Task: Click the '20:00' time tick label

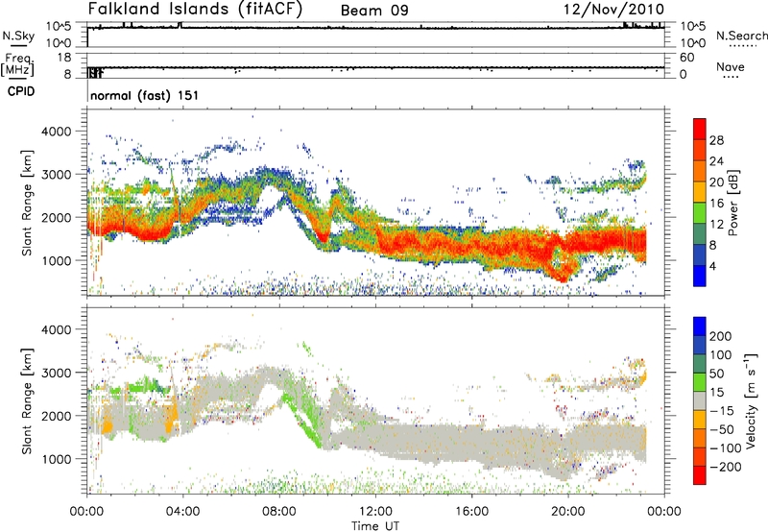Action: point(567,512)
